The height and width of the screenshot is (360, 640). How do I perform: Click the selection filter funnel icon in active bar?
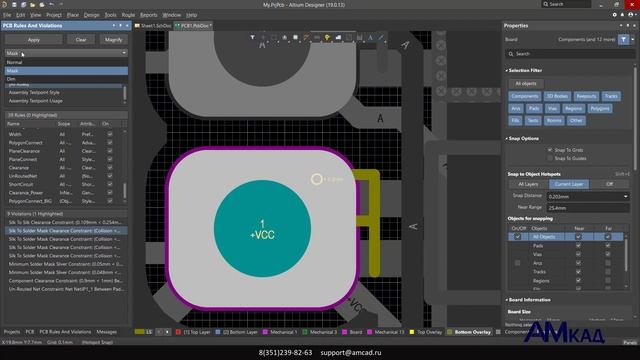pos(253,38)
